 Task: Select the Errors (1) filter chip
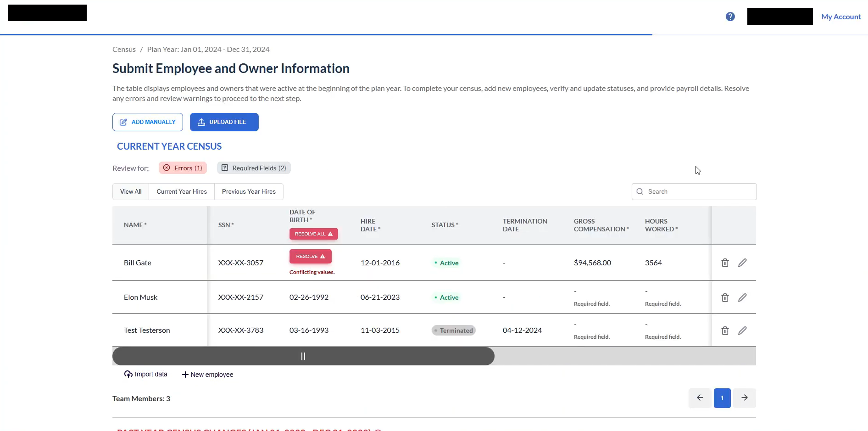[x=183, y=168]
